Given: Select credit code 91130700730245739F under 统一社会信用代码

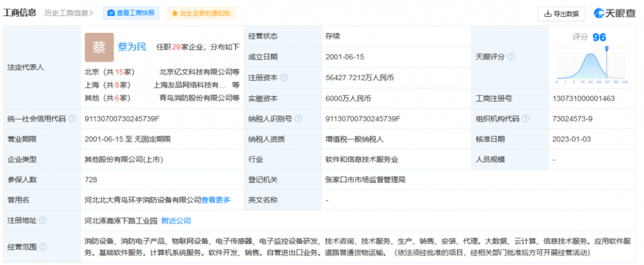Looking at the screenshot, I should click(x=122, y=119).
